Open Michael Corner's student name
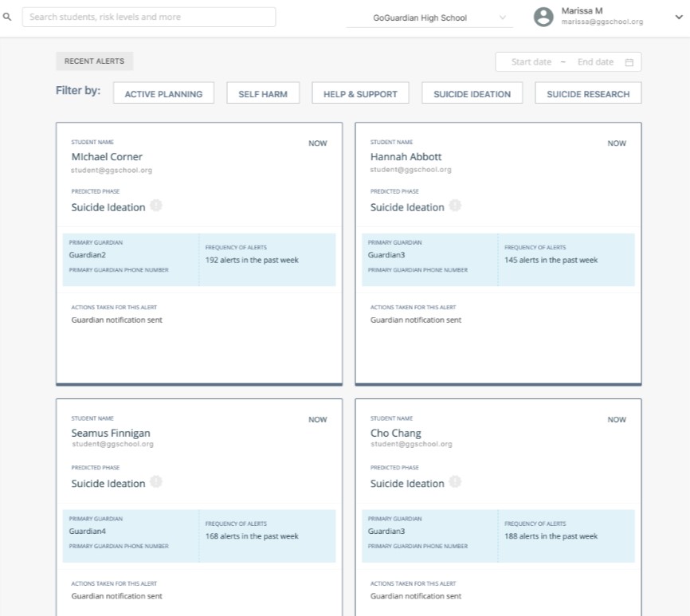Image resolution: width=690 pixels, height=616 pixels. tap(107, 157)
